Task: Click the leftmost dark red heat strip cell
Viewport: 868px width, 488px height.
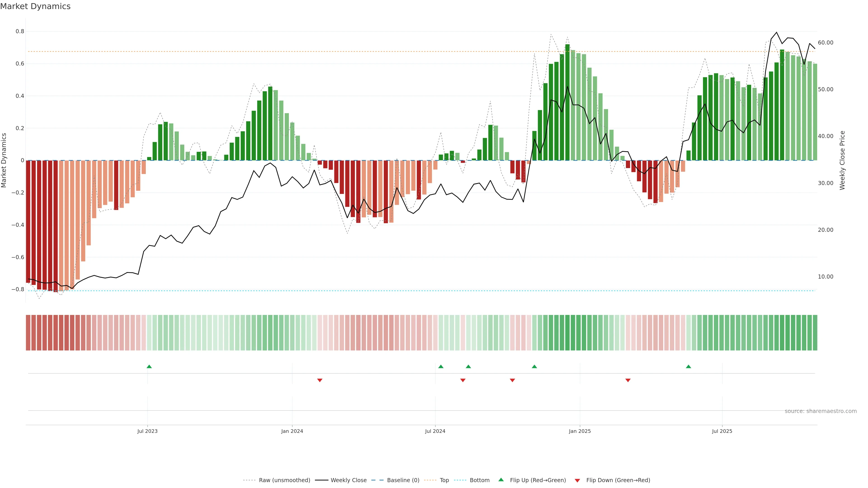Action: pyautogui.click(x=28, y=333)
